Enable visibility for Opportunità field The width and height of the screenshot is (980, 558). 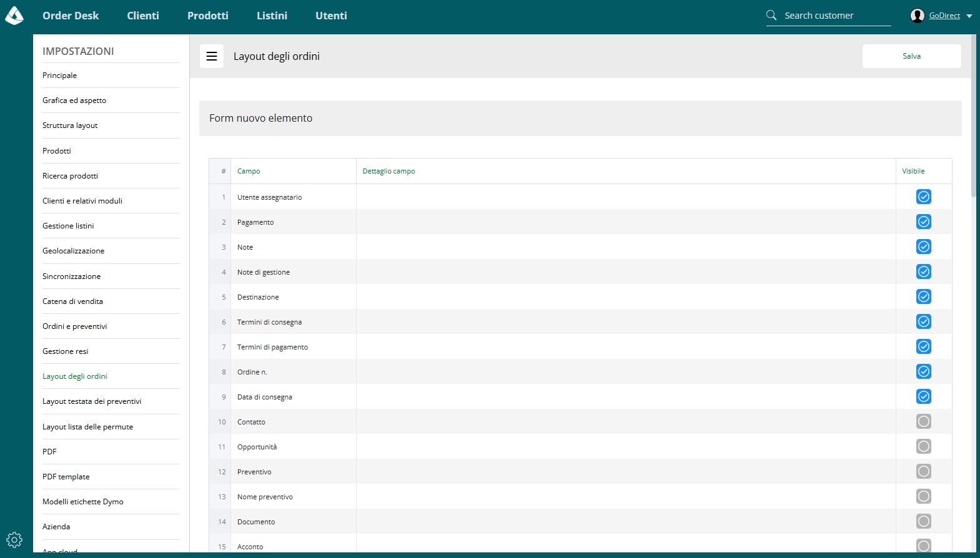coord(923,446)
